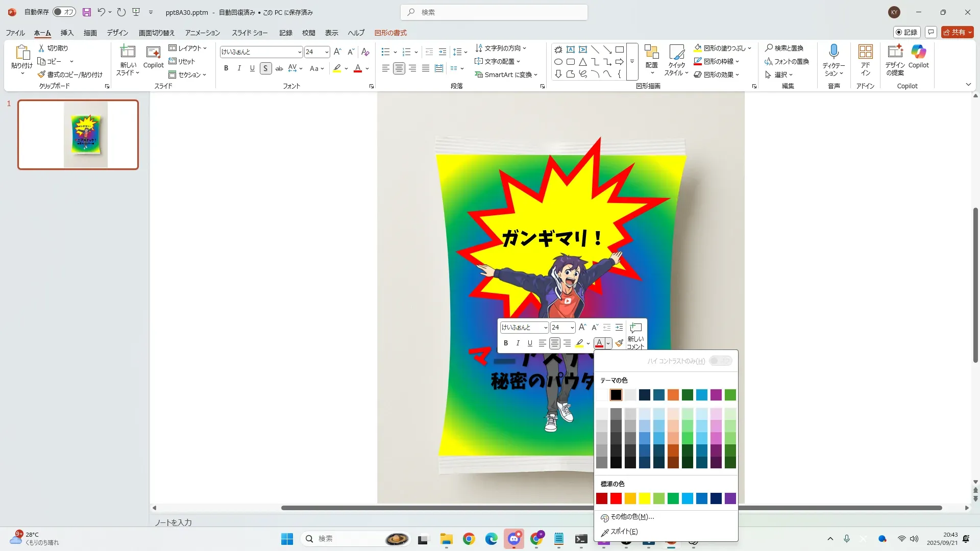980x551 pixels.
Task: Toggle the AutoSave switch
Action: (64, 12)
